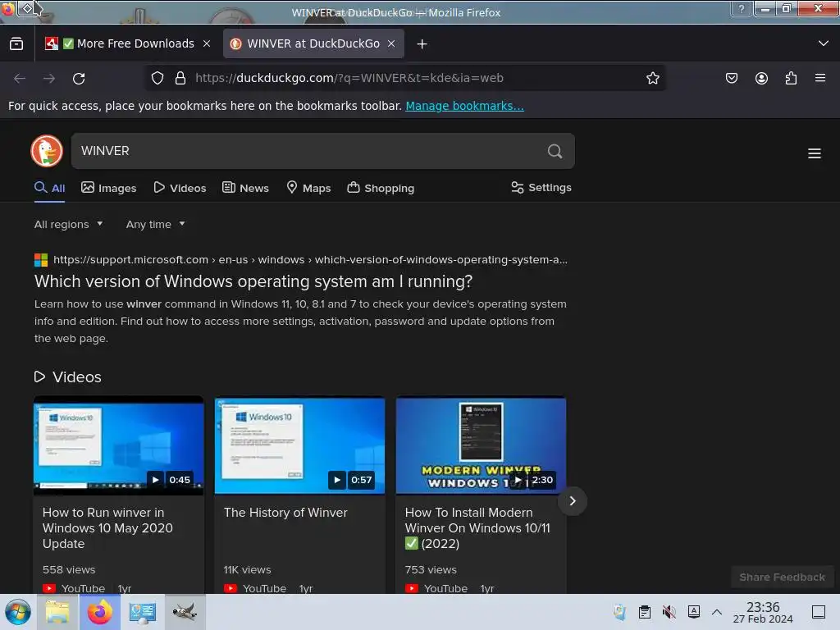Play the 2:30 Modern Winver thumbnail
This screenshot has height=630, width=840.
click(x=481, y=445)
